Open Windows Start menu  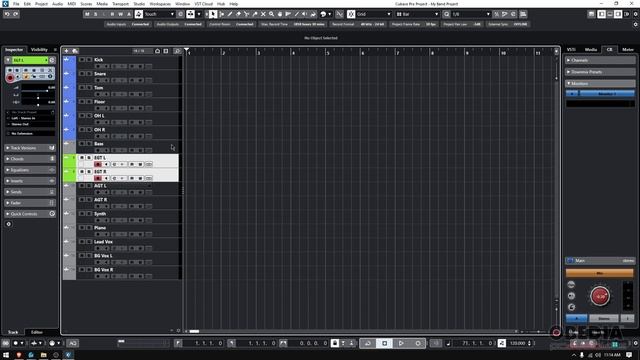point(6,355)
